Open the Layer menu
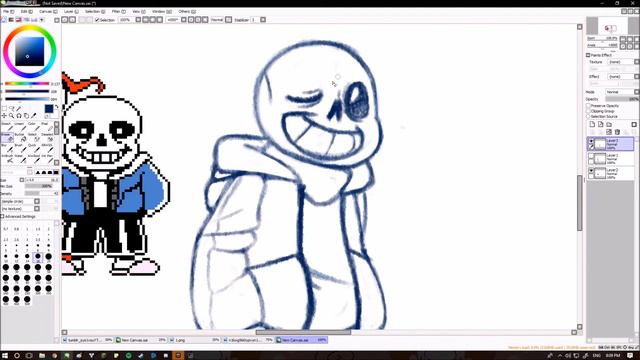Viewport: 640px width, 360px height. point(71,11)
